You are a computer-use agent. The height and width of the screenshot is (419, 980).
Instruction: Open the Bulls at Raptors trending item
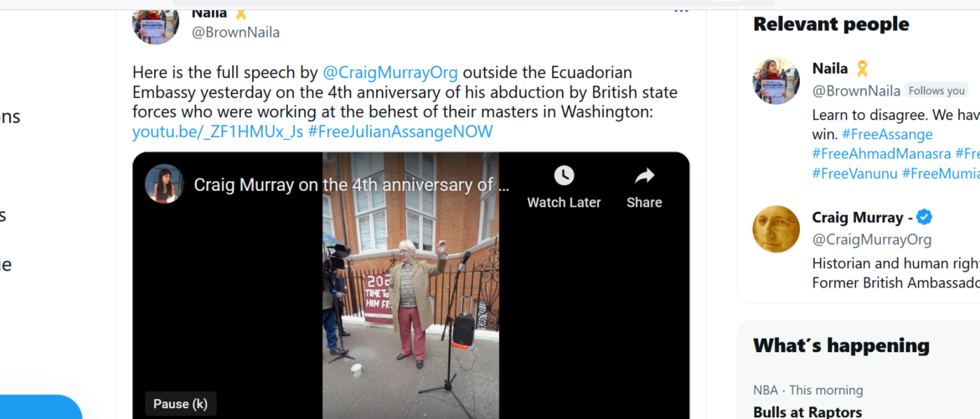point(807,411)
